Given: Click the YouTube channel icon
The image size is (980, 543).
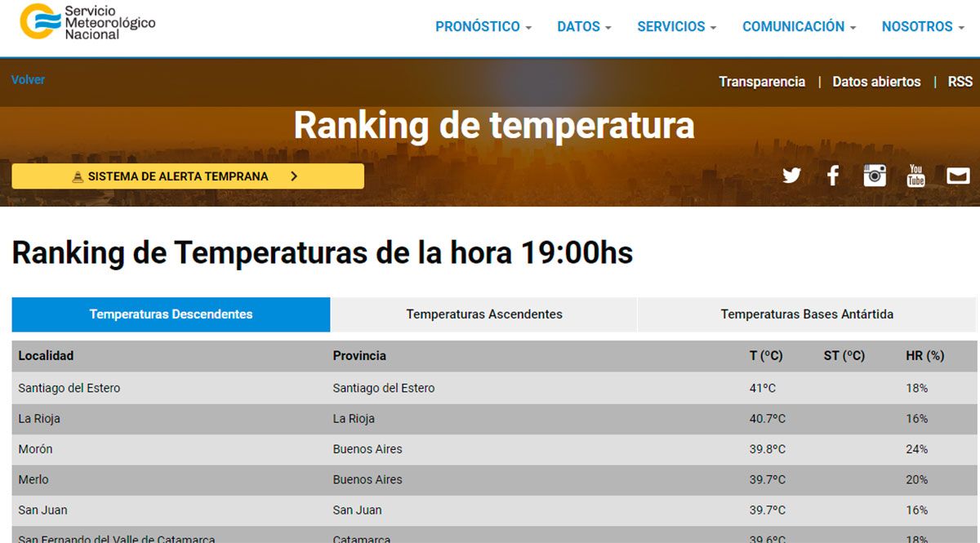Looking at the screenshot, I should coord(915,175).
